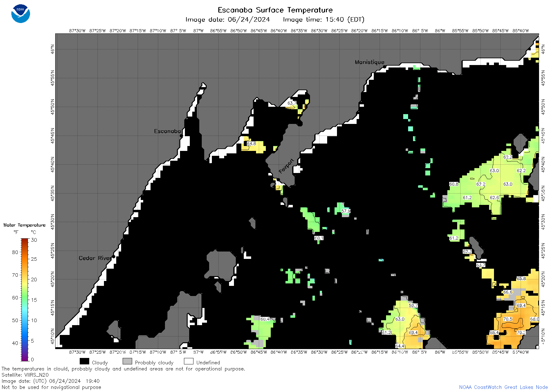Click the Water Temperature legend heading
Image resolution: width=551 pixels, height=392 pixels.
pyautogui.click(x=24, y=225)
